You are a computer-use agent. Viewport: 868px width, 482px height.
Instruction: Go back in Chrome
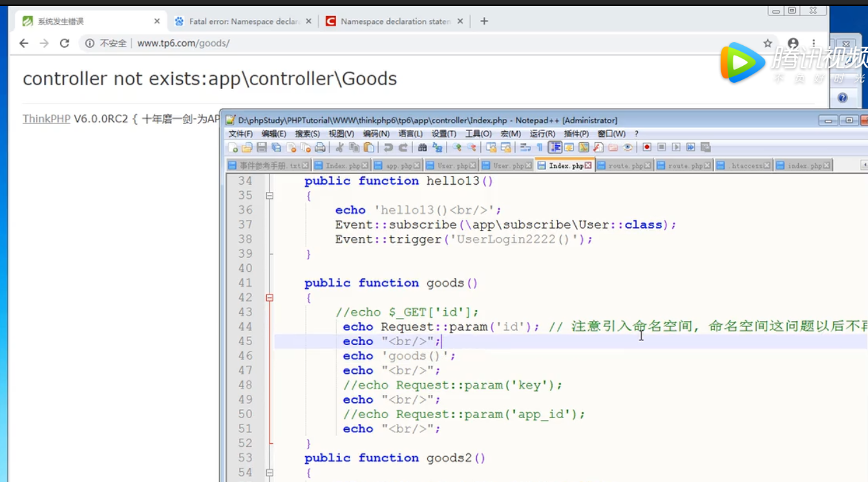pyautogui.click(x=24, y=43)
